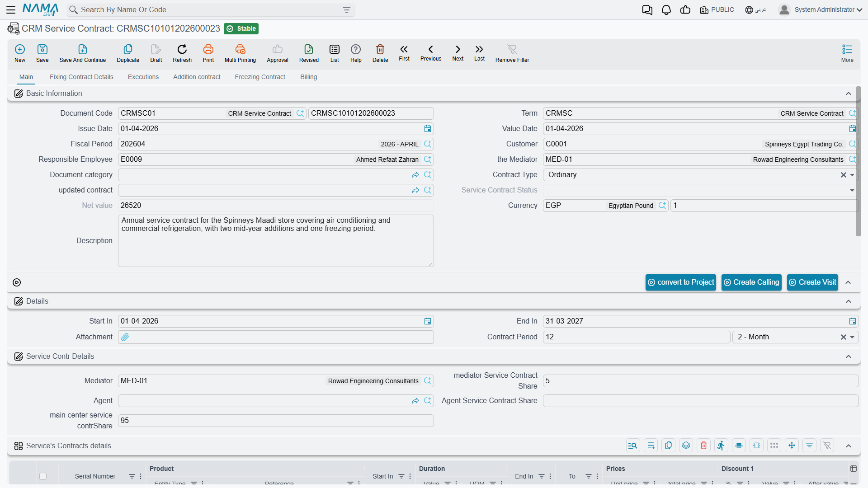Print the contract

[208, 53]
